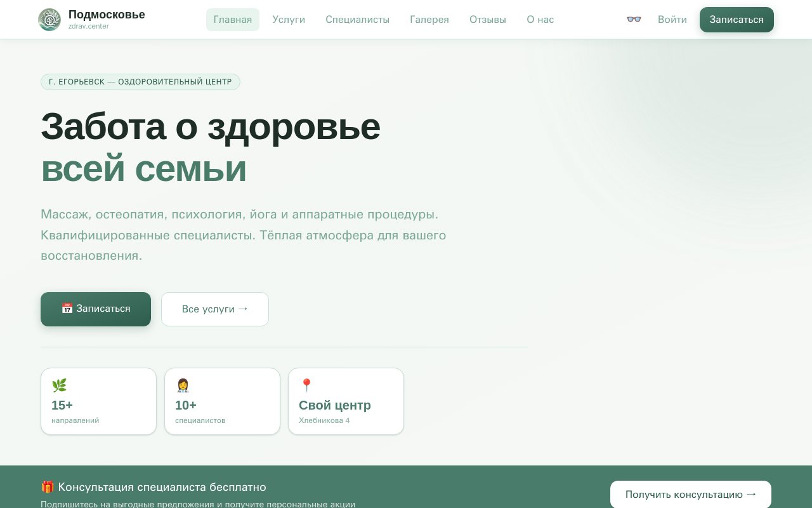The width and height of the screenshot is (812, 508).
Task: Click the doctor icon in 10+ card
Action: (x=183, y=385)
